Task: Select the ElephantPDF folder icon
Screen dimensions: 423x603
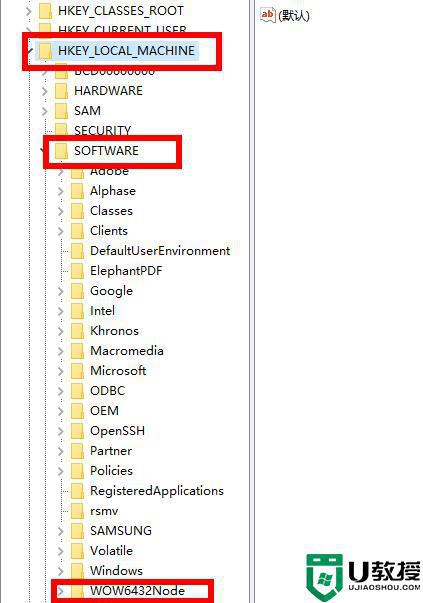Action: point(77,271)
